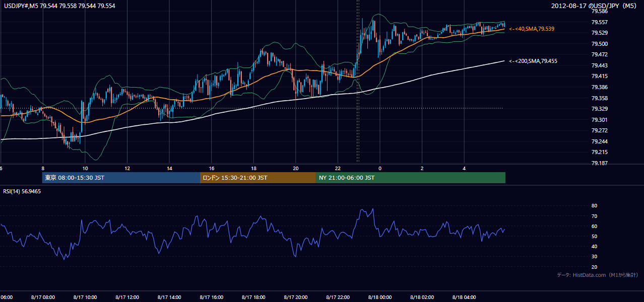Click price axis label 79.187
The height and width of the screenshot is (302, 644).
(600, 163)
